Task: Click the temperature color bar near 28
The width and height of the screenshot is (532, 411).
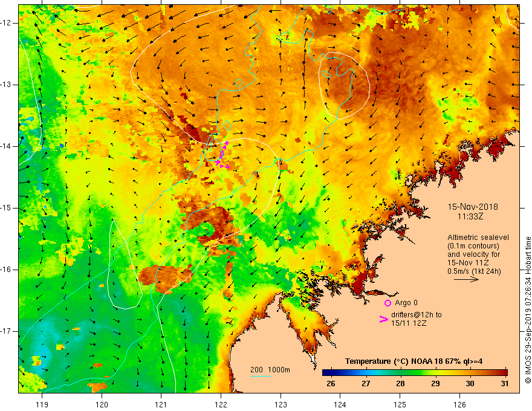Action: [x=400, y=373]
